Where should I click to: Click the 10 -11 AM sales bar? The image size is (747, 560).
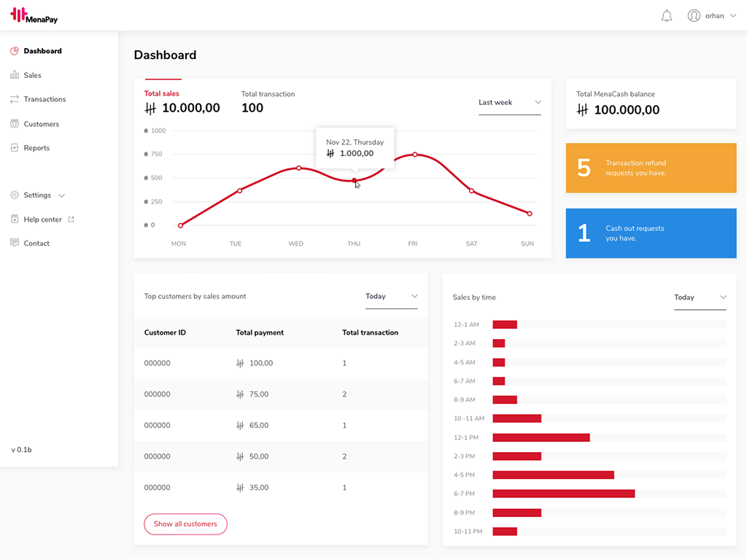517,419
